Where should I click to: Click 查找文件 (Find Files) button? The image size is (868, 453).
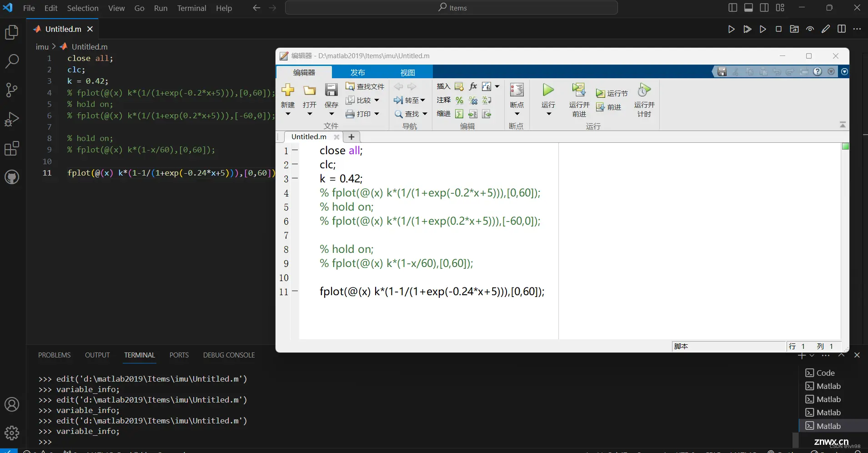pos(365,86)
